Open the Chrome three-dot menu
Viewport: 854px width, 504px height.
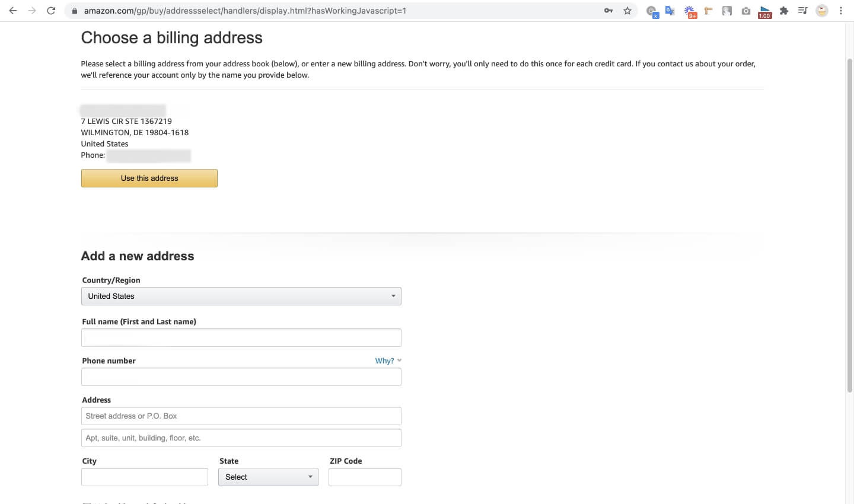[x=841, y=11]
